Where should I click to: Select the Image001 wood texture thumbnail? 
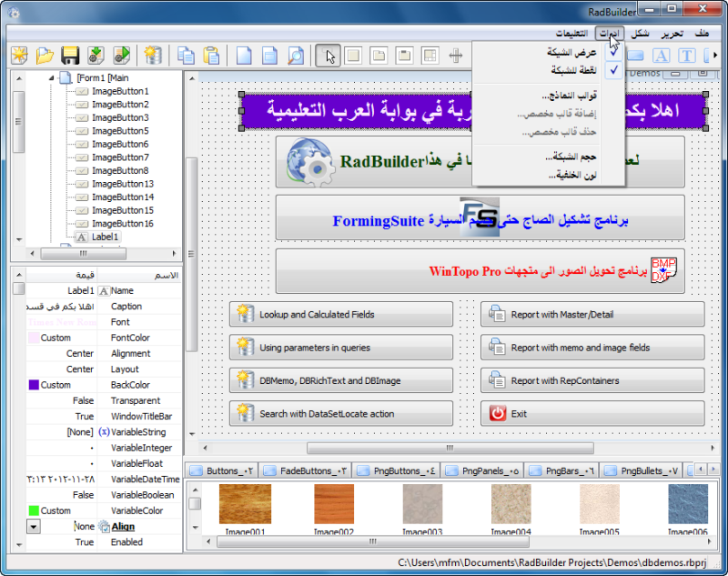click(x=245, y=504)
